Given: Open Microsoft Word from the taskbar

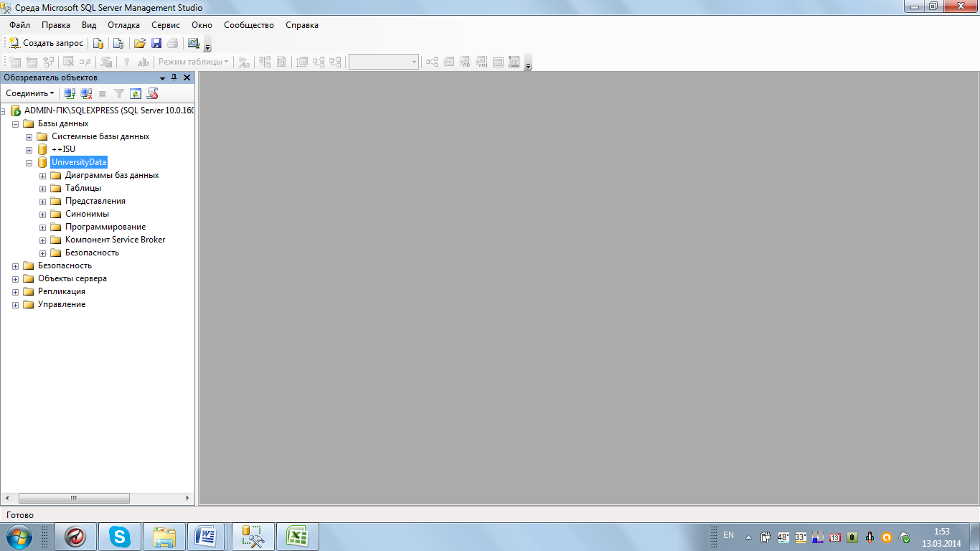Looking at the screenshot, I should point(206,537).
